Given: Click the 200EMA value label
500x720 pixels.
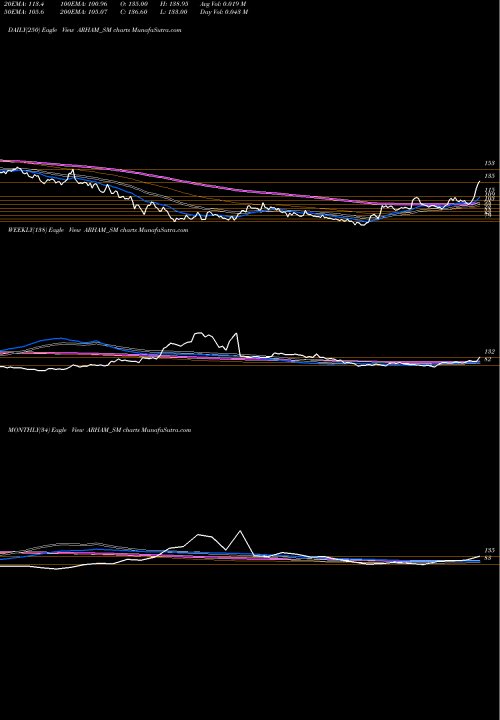Looking at the screenshot, I should coord(83,12).
